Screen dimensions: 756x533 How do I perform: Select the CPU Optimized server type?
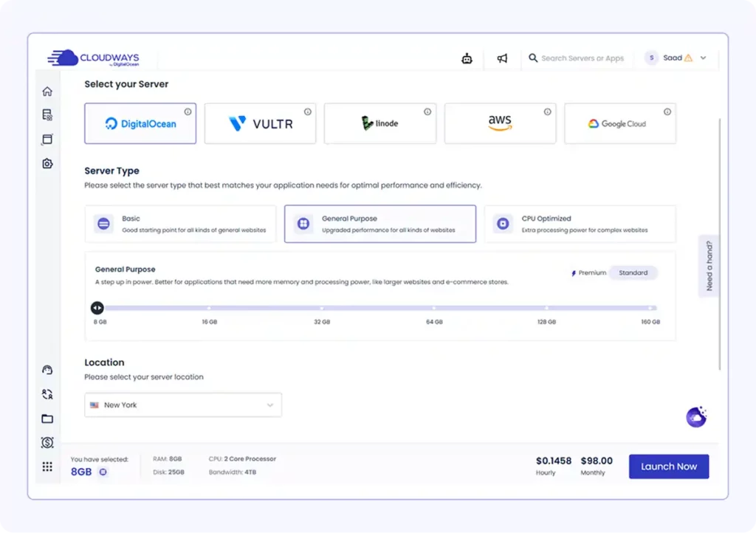(580, 223)
